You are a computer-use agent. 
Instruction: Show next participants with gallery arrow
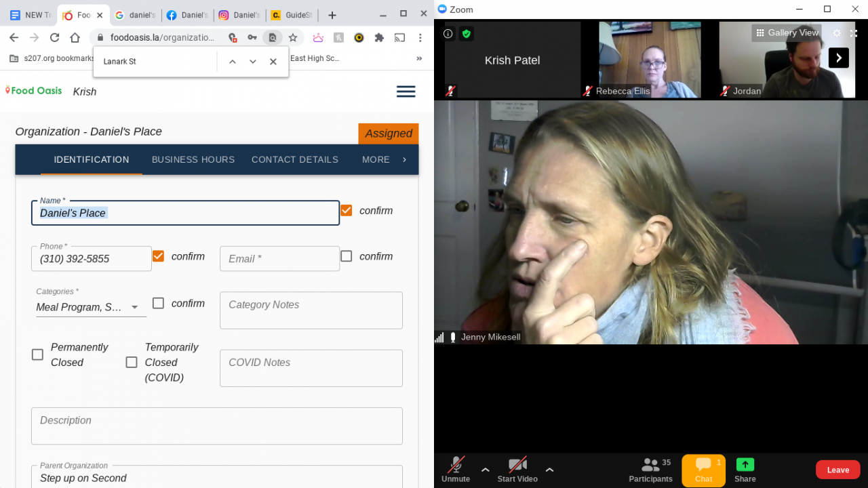tap(839, 58)
